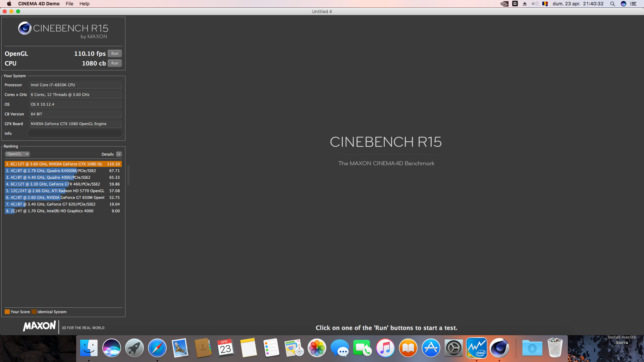Open Spotlight search magnifier icon
Screen dimensions: 644x362
(612, 4)
